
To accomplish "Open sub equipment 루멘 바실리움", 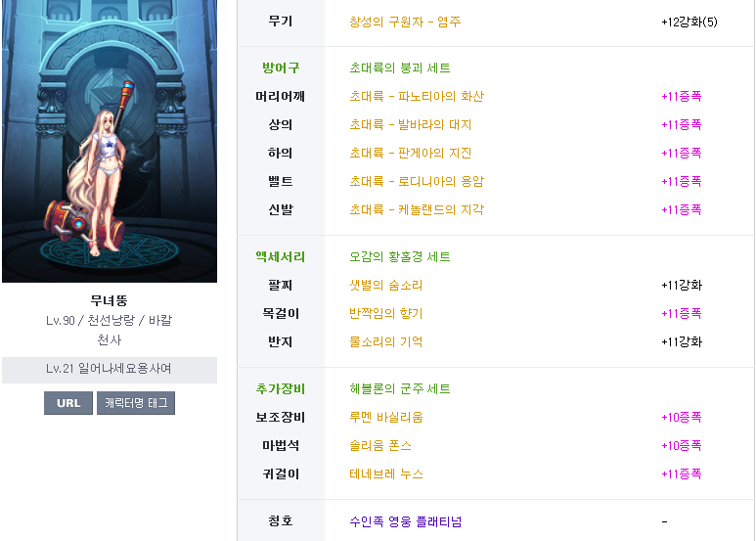I will [x=385, y=418].
